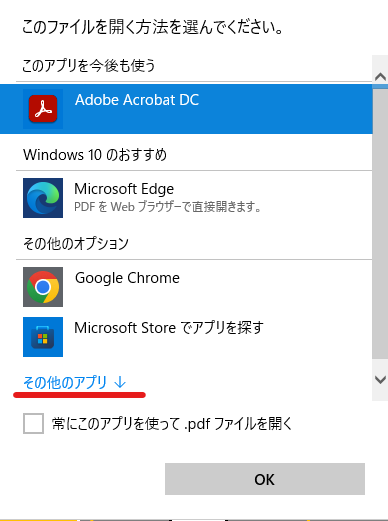The width and height of the screenshot is (388, 521).
Task: Click the scrollbar up chevron
Action: (380, 77)
